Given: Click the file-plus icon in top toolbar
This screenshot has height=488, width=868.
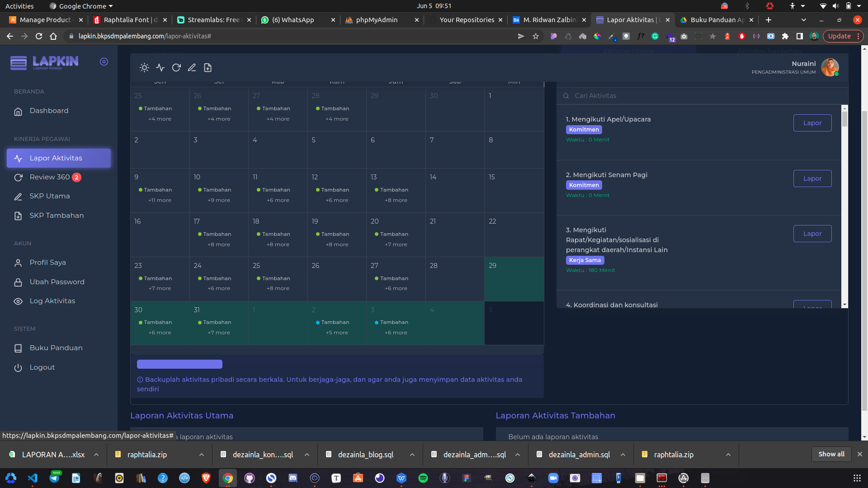Looking at the screenshot, I should [208, 68].
